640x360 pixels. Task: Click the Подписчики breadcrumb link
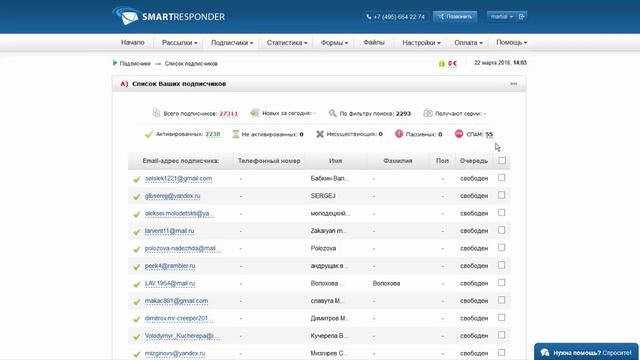tap(135, 64)
